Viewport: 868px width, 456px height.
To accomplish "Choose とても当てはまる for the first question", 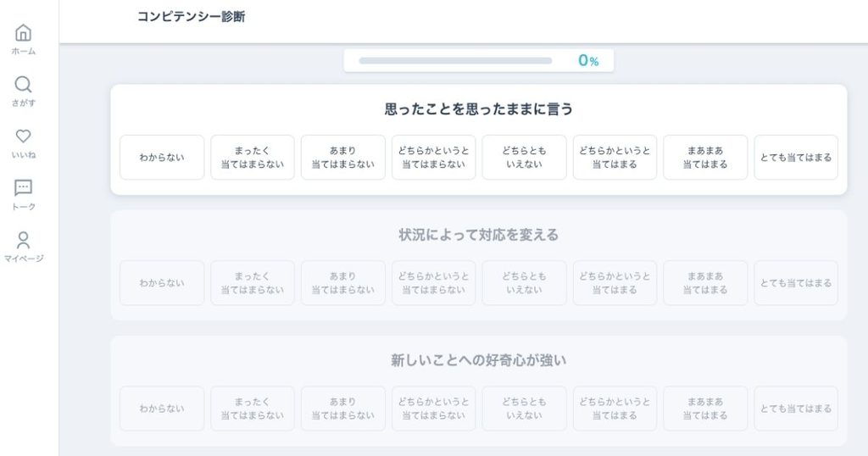I will (x=796, y=157).
